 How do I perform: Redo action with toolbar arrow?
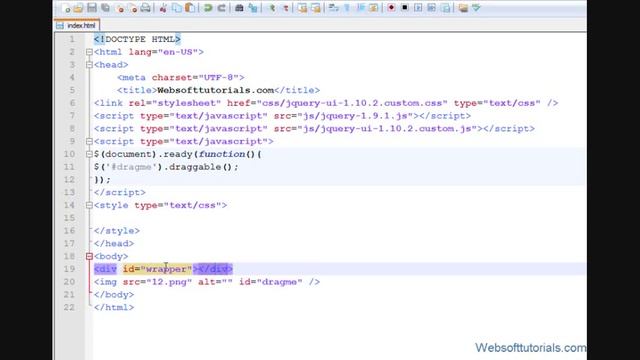tap(222, 8)
